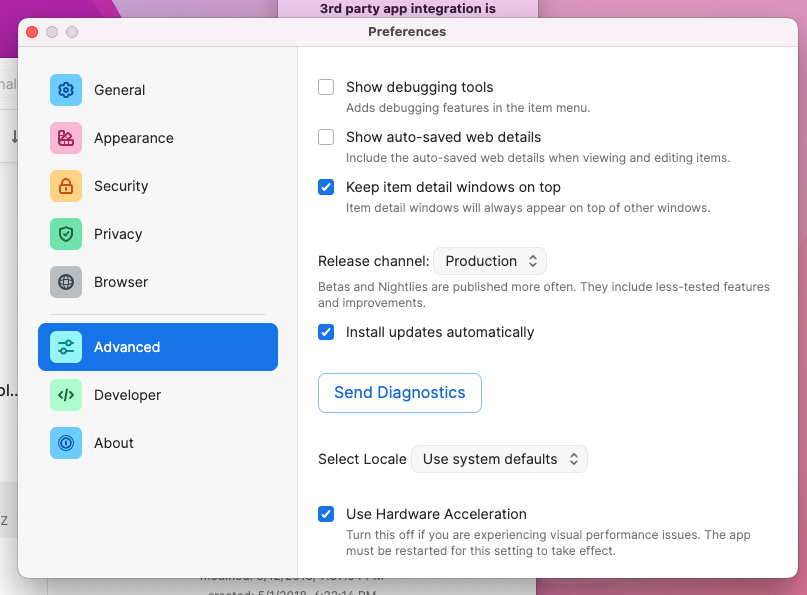Enable Show debugging tools checkbox
807x595 pixels.
click(x=326, y=87)
